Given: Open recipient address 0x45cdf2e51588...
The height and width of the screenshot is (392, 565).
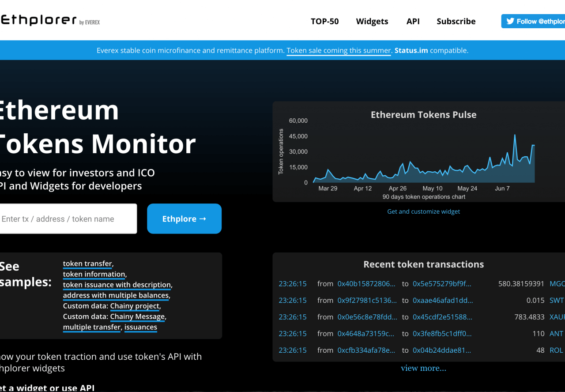Looking at the screenshot, I should coord(442,317).
